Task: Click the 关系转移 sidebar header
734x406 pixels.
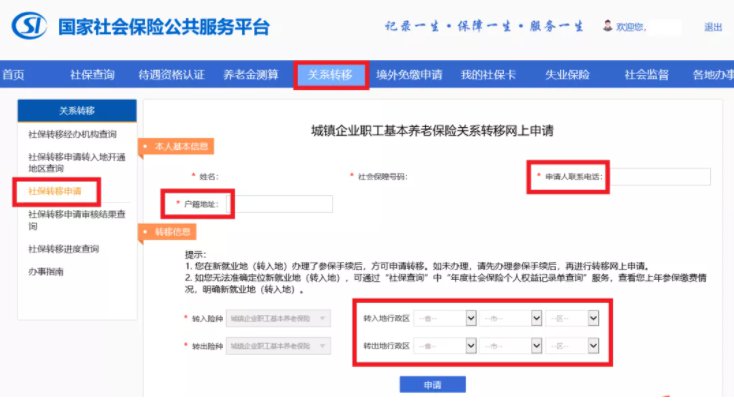Action: click(x=77, y=111)
